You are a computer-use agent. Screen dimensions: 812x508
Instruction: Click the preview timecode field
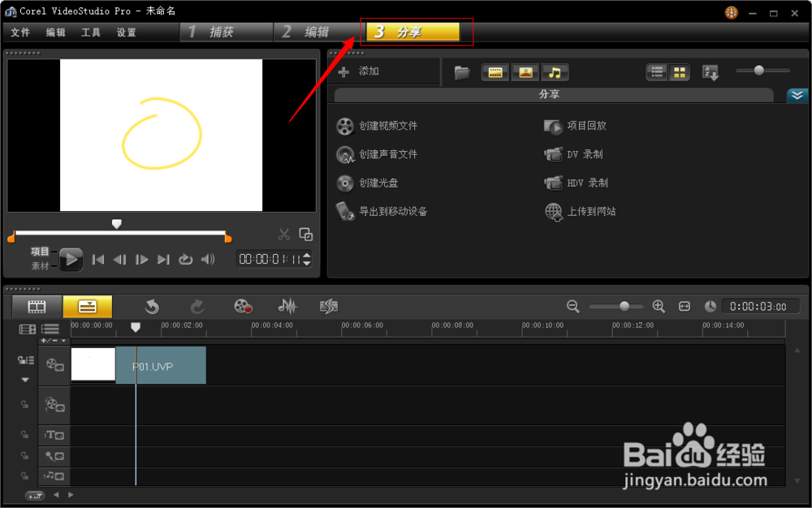click(x=270, y=259)
